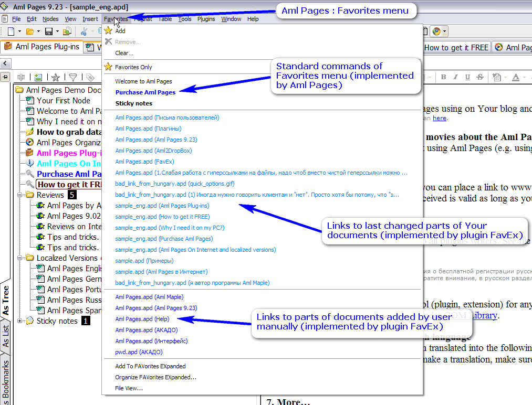Image resolution: width=532 pixels, height=405 pixels.
Task: Click the funnel filter icon in tree toolbar
Action: [x=73, y=78]
